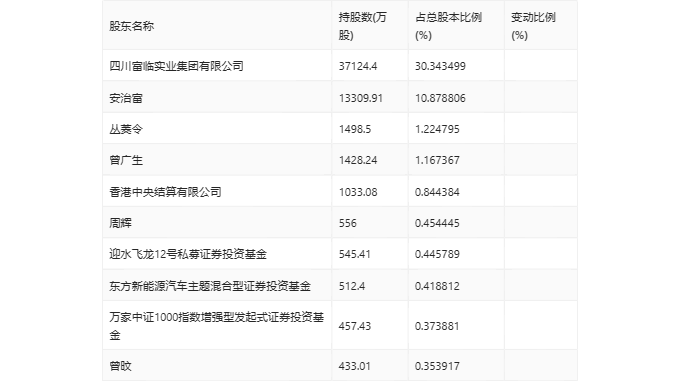Select shareholder name 丛羡令
The width and height of the screenshot is (680, 381).
[x=126, y=129]
